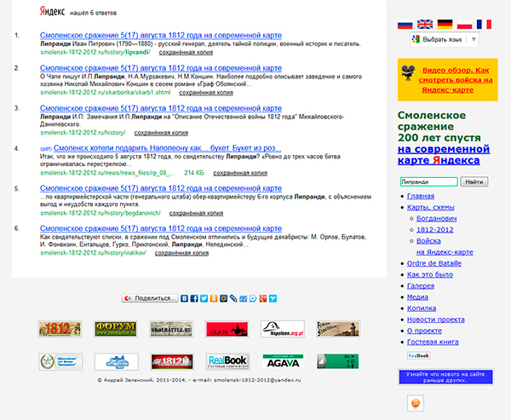The width and height of the screenshot is (511, 420).
Task: Open the 'Галерея' menu item
Action: tap(426, 285)
